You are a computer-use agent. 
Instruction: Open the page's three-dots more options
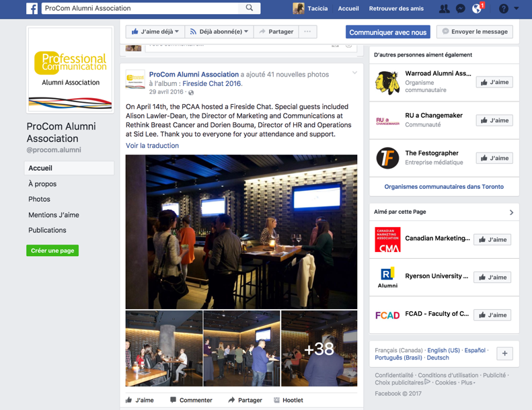307,32
